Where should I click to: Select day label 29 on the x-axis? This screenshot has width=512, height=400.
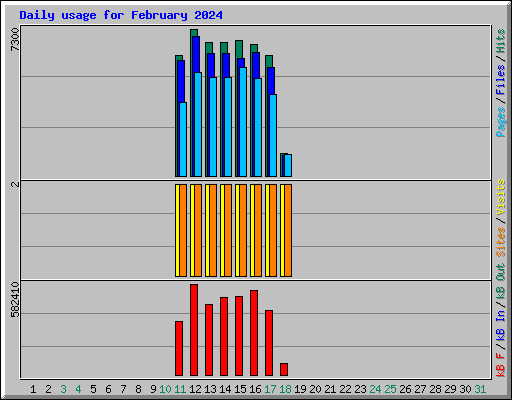coord(450,389)
